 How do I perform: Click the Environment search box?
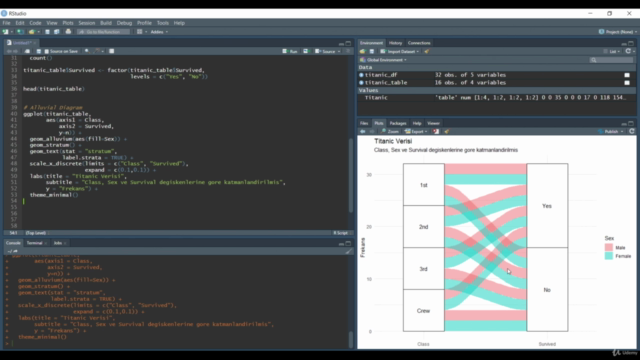(611, 60)
